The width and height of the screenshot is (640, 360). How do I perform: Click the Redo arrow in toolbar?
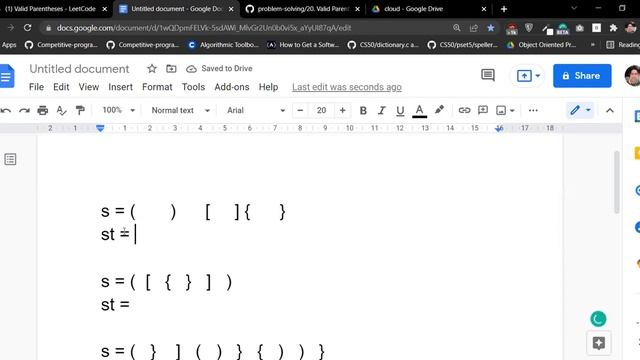24,110
